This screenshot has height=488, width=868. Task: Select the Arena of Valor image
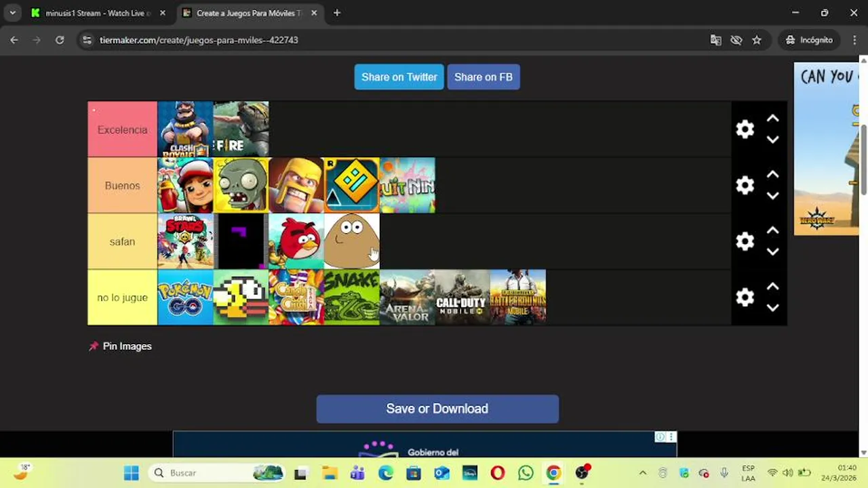pos(407,297)
